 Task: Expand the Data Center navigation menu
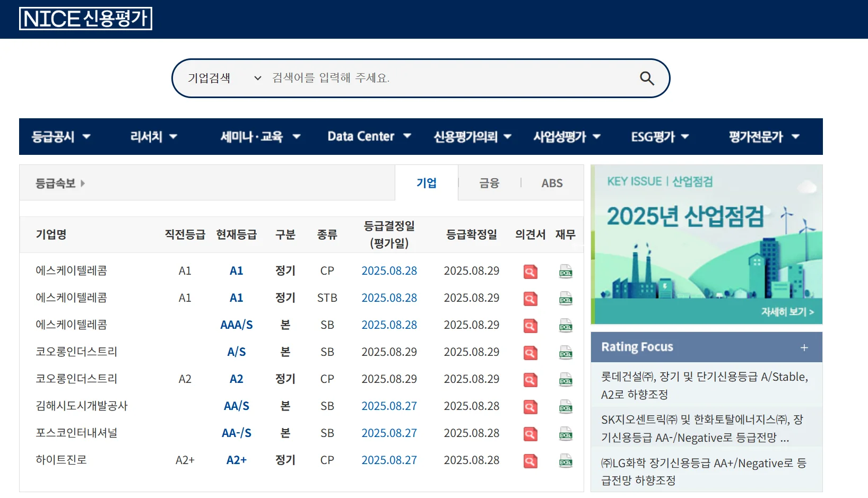(368, 136)
